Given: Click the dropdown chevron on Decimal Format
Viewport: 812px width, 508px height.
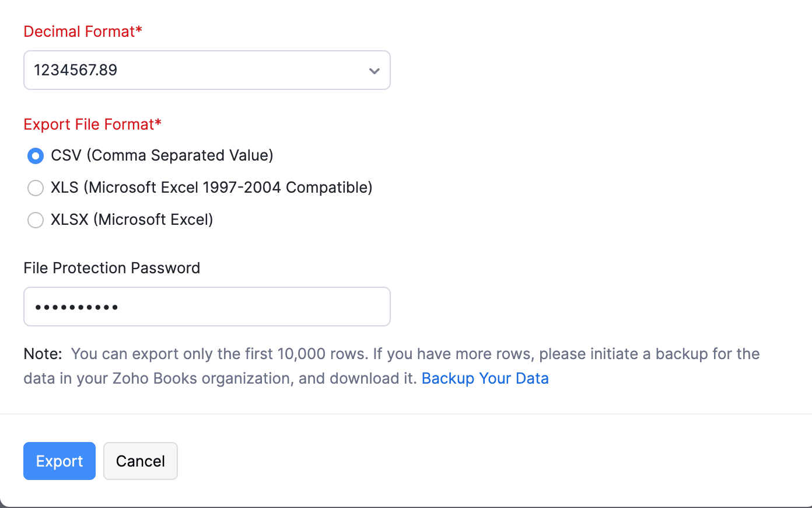Looking at the screenshot, I should point(374,71).
